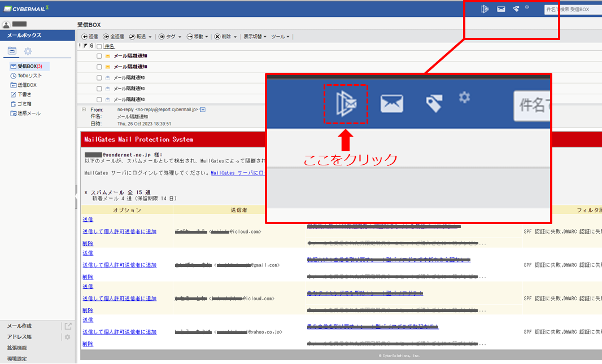Expand message headers with plus beside From
This screenshot has height=364, width=602.
[84, 109]
